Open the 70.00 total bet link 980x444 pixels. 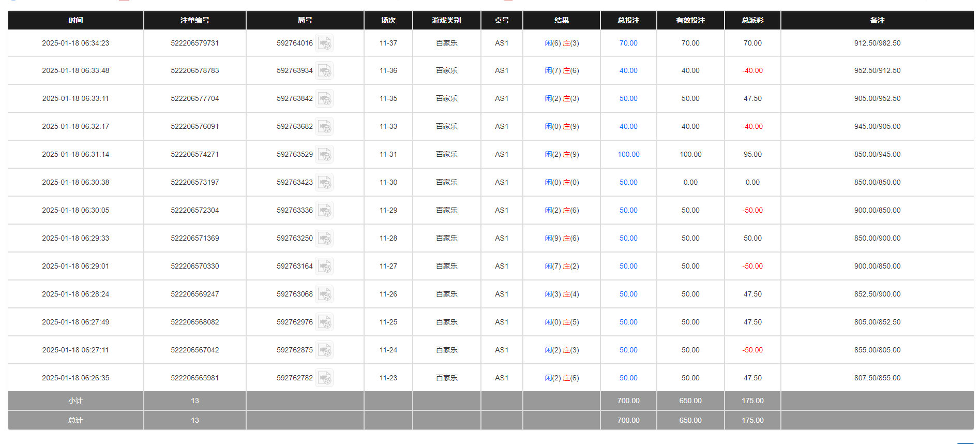[x=628, y=43]
